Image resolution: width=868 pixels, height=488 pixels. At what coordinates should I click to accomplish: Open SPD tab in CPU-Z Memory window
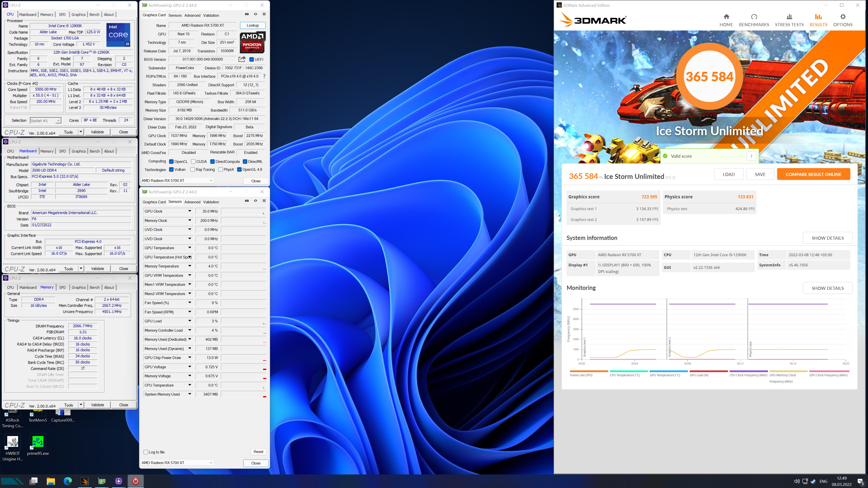[62, 288]
